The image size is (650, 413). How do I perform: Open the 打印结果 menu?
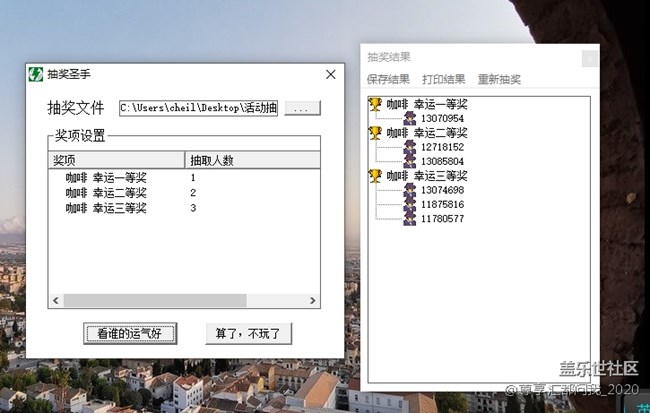click(x=443, y=80)
